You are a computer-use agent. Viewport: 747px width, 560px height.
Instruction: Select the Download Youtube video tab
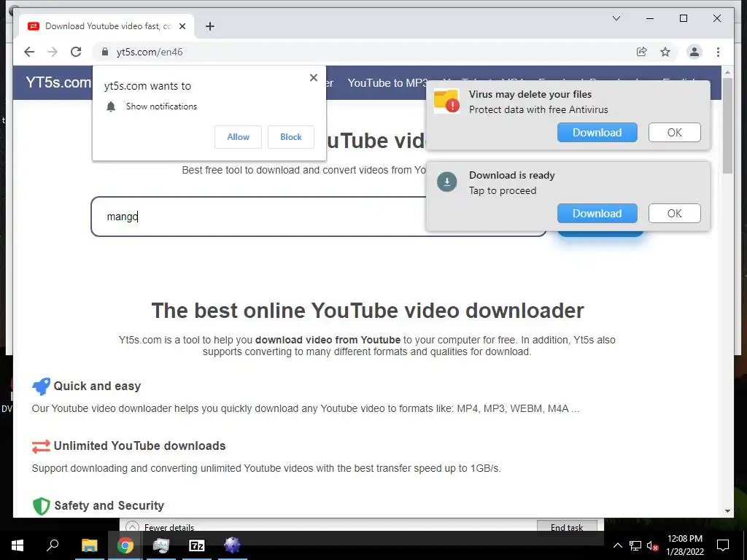(107, 26)
